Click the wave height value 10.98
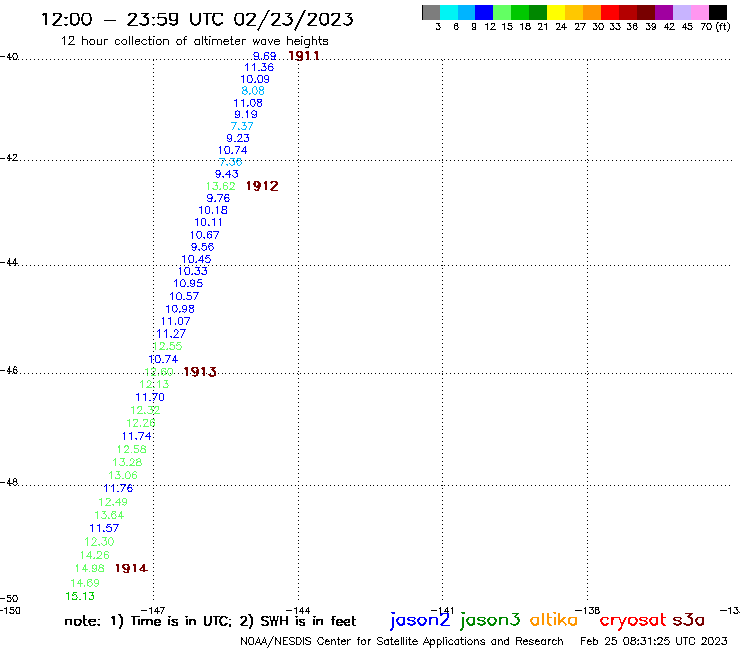740x650 pixels. (x=180, y=309)
